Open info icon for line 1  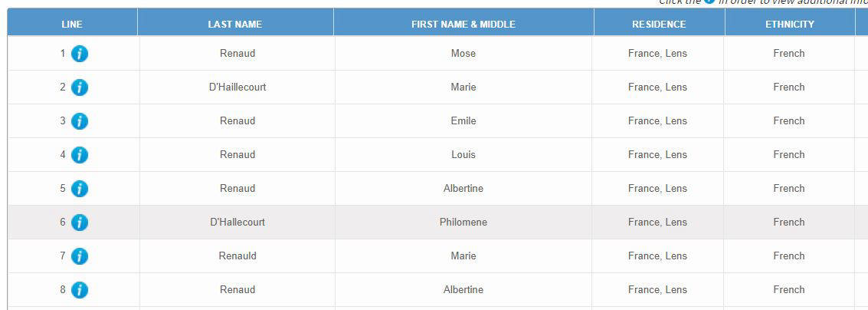tap(80, 54)
